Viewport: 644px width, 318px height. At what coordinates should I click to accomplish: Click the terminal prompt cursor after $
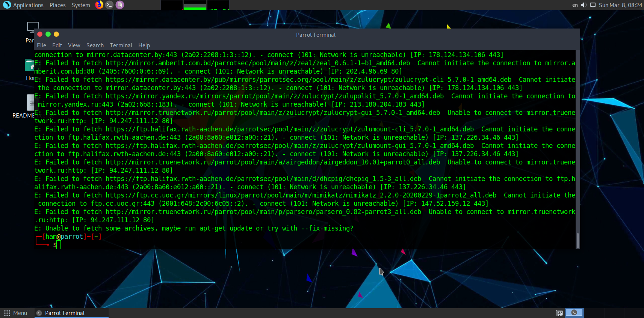pos(59,245)
